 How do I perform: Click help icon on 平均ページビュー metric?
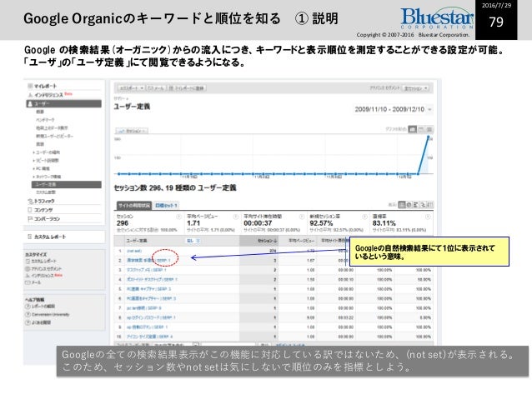tap(235, 217)
